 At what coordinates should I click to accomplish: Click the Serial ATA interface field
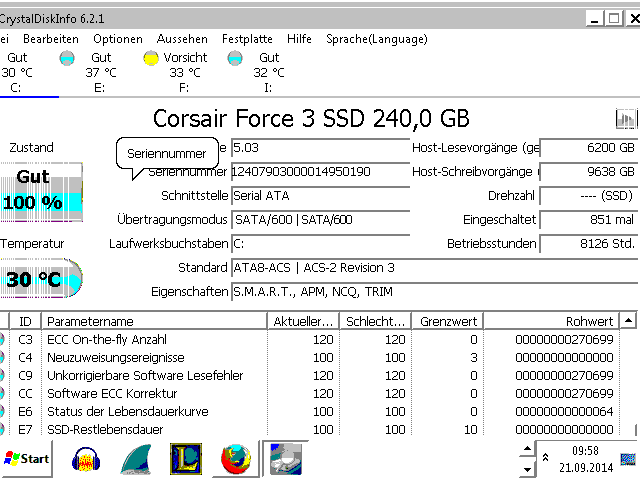coord(320,196)
